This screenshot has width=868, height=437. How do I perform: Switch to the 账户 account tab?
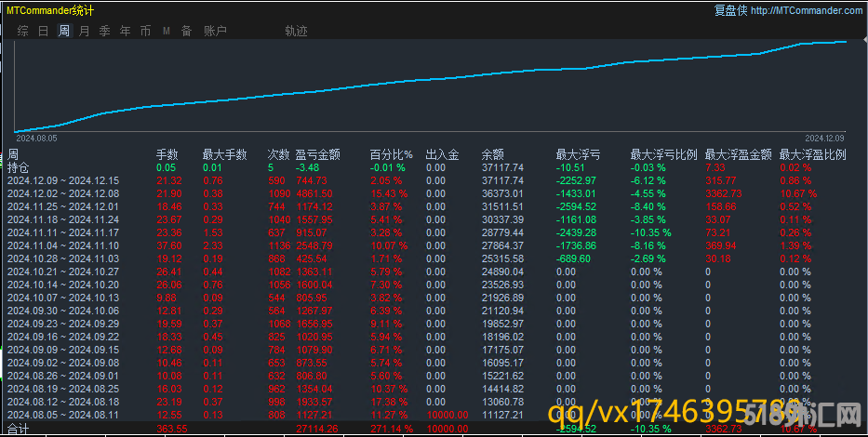(215, 31)
